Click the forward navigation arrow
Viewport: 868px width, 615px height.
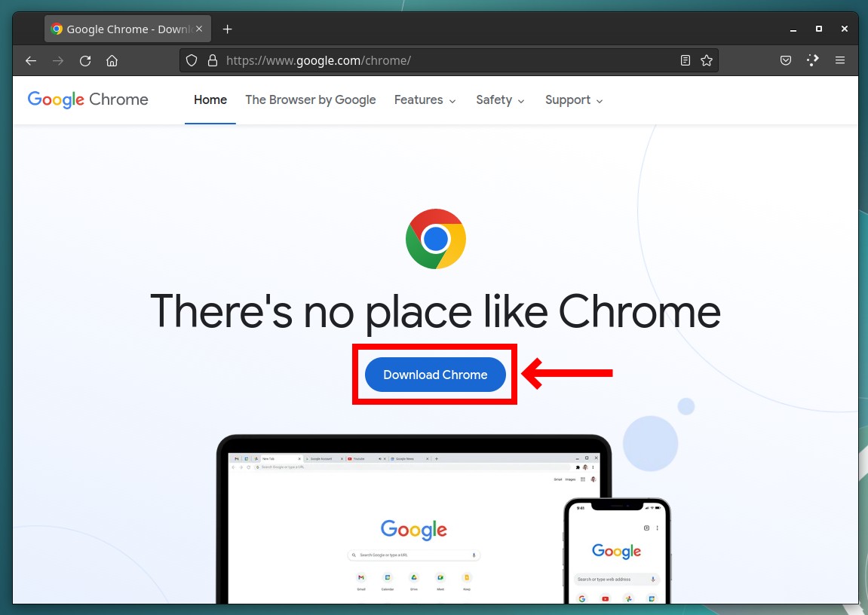click(x=58, y=61)
